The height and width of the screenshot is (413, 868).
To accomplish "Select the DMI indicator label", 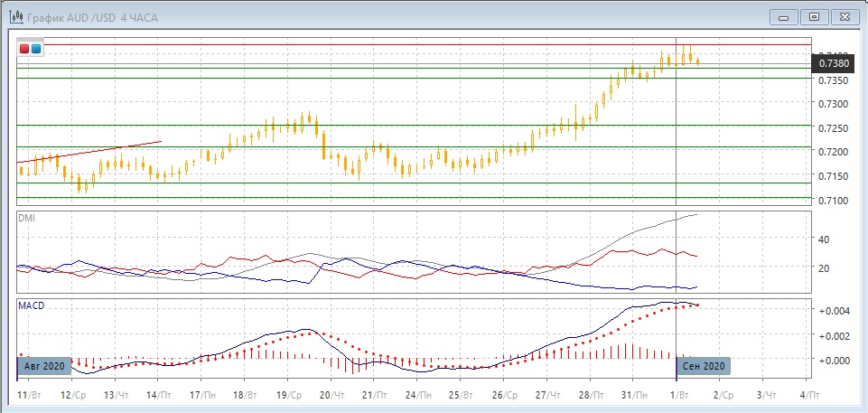I will tap(27, 218).
